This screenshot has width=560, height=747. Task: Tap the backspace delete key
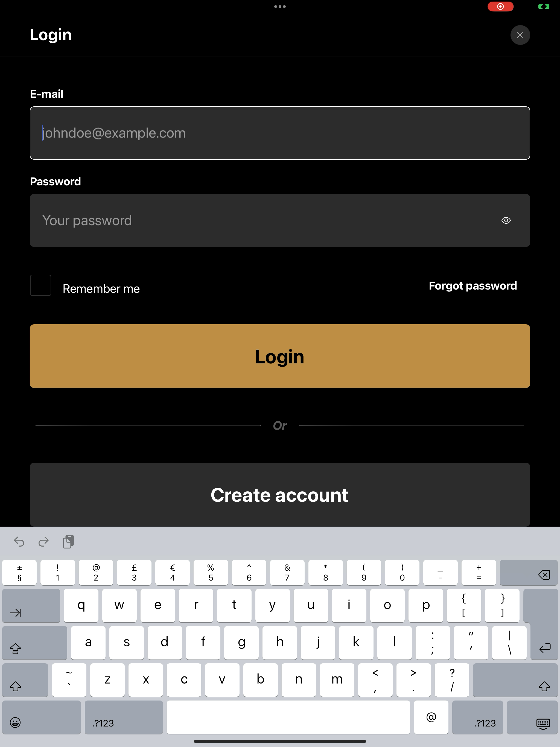(529, 573)
